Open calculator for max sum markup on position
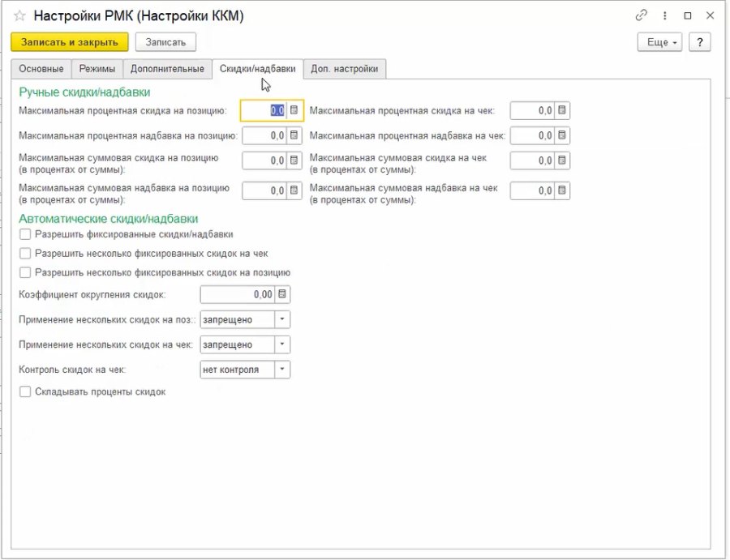 pyautogui.click(x=294, y=190)
